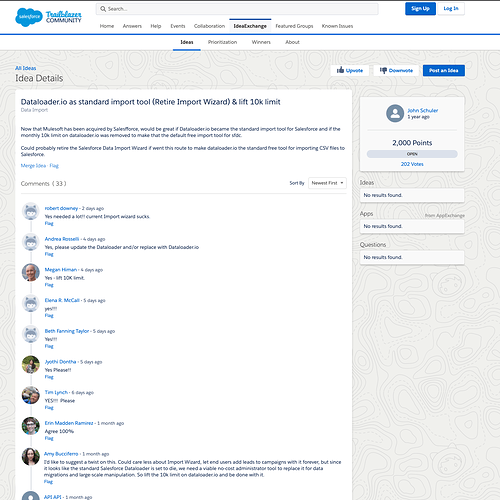
Task: Click the Flag link beside Merge Idea
Action: point(54,166)
